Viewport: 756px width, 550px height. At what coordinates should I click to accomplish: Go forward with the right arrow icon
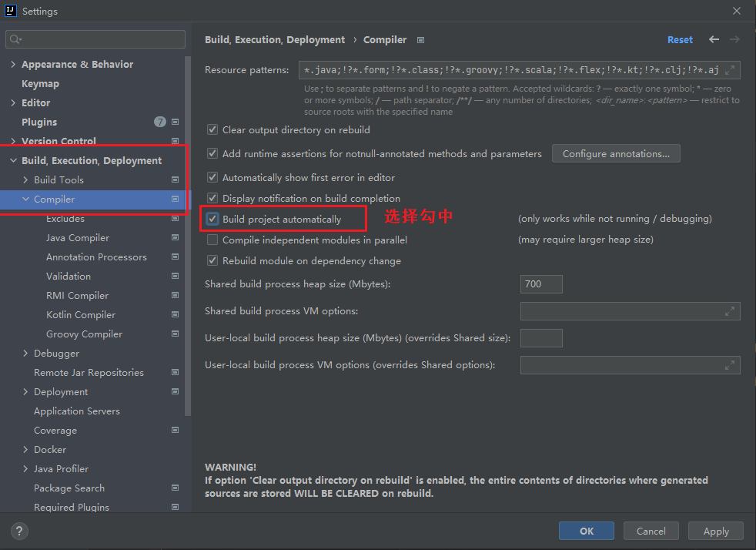coord(734,39)
